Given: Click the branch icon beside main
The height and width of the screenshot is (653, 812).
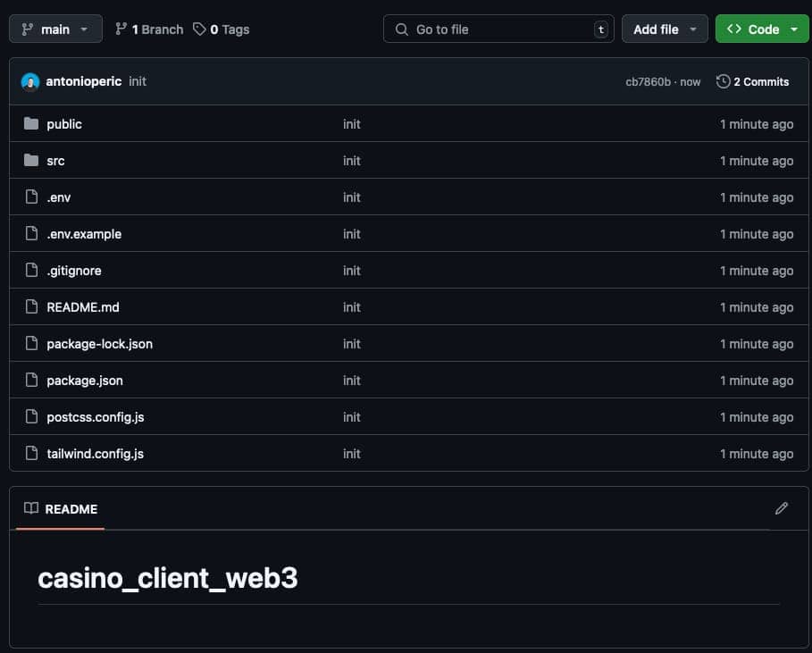Looking at the screenshot, I should 28,29.
